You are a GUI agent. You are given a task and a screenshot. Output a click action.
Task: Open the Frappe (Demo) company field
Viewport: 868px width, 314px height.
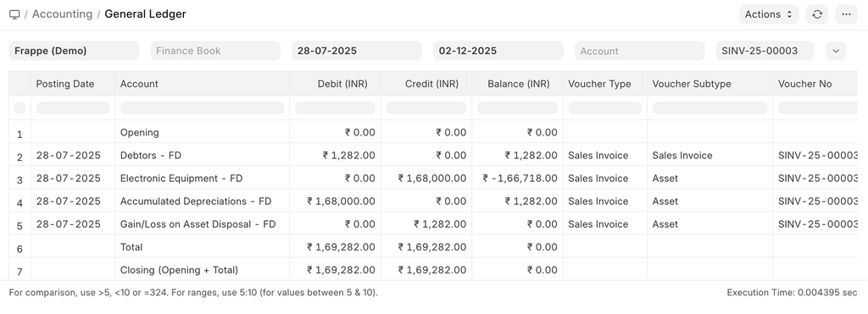75,51
